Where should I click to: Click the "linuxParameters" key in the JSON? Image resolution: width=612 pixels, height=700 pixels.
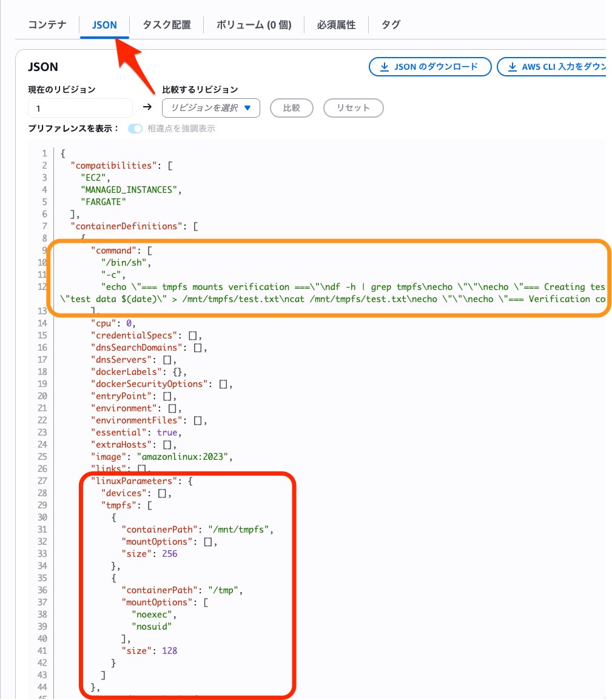[x=130, y=481]
